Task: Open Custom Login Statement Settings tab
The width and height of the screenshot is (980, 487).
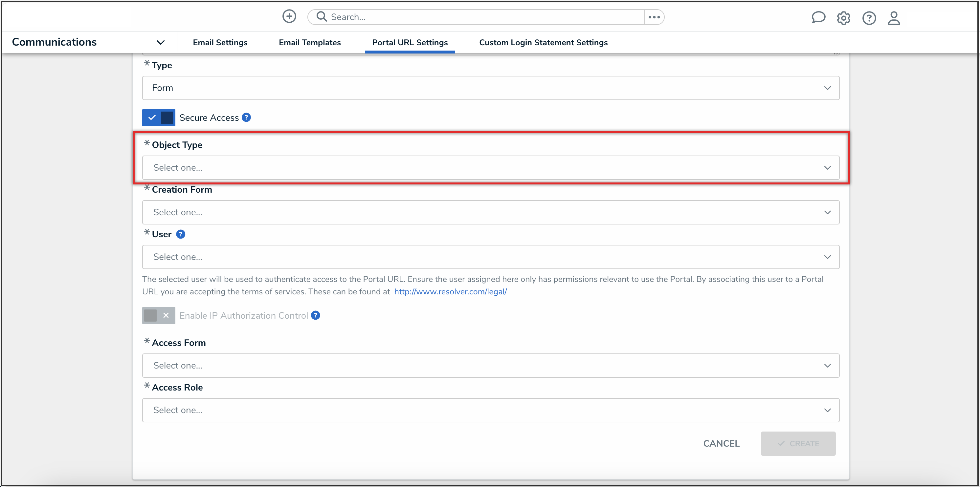Action: tap(543, 43)
